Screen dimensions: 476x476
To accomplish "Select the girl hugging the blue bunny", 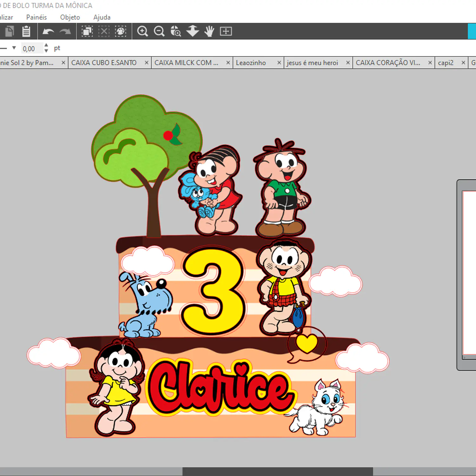I will 210,190.
